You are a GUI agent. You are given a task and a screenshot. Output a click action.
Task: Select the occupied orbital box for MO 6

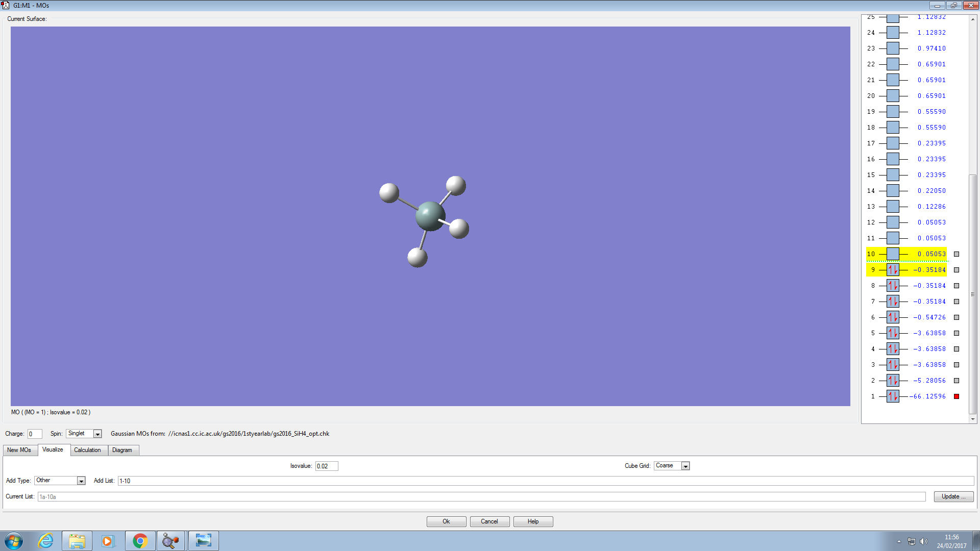[893, 317]
